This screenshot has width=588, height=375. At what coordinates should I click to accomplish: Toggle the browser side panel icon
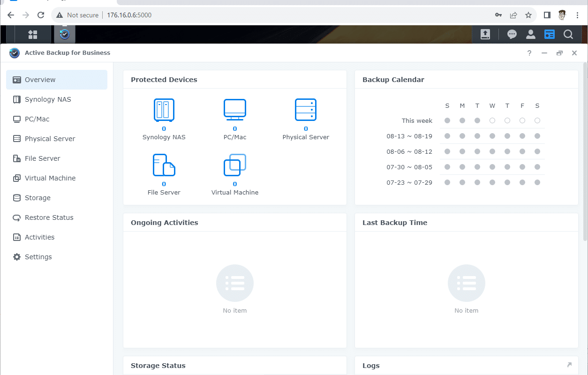point(547,15)
